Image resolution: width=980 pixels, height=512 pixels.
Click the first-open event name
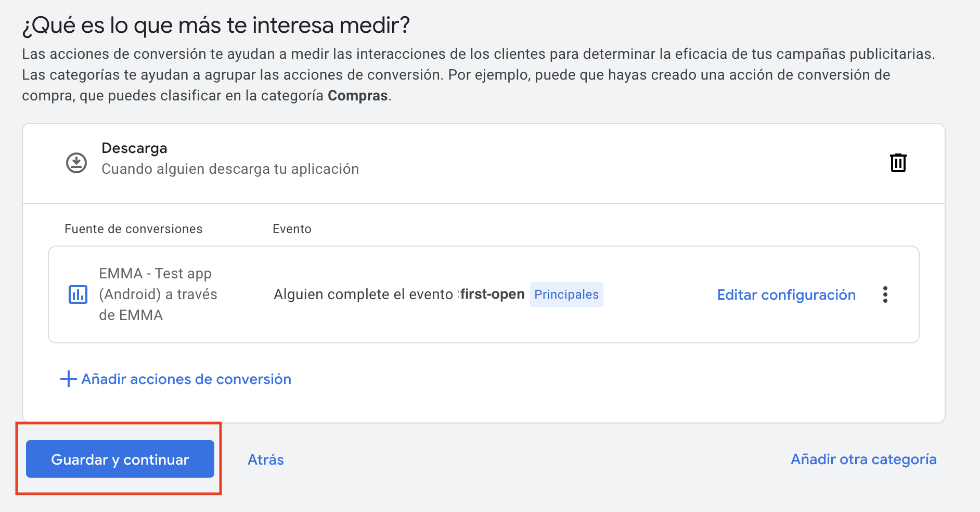(x=492, y=294)
